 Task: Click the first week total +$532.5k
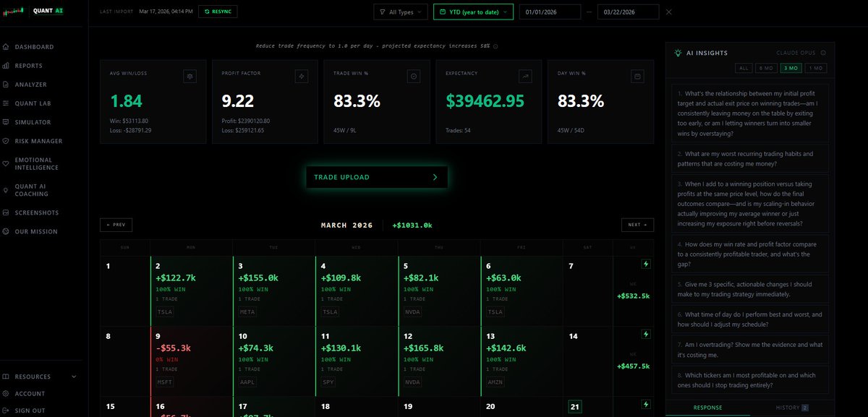point(633,296)
